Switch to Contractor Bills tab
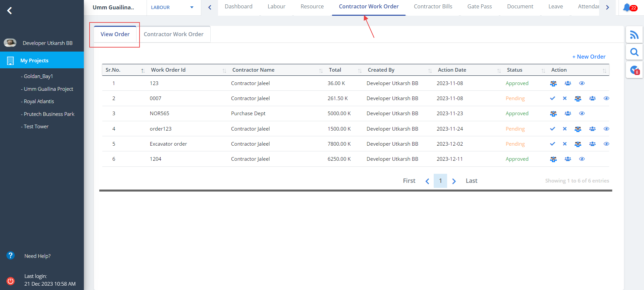This screenshot has height=290, width=644. [433, 7]
